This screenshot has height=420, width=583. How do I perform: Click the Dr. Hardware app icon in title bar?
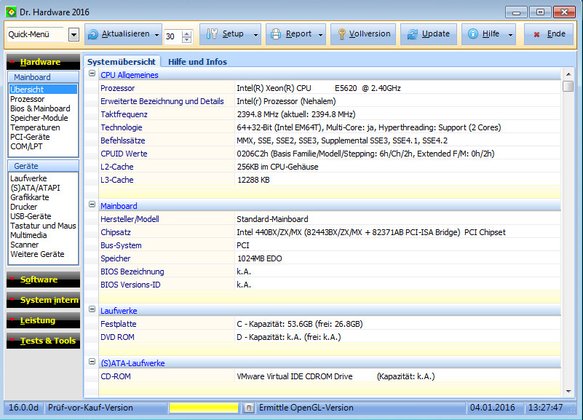[x=11, y=12]
